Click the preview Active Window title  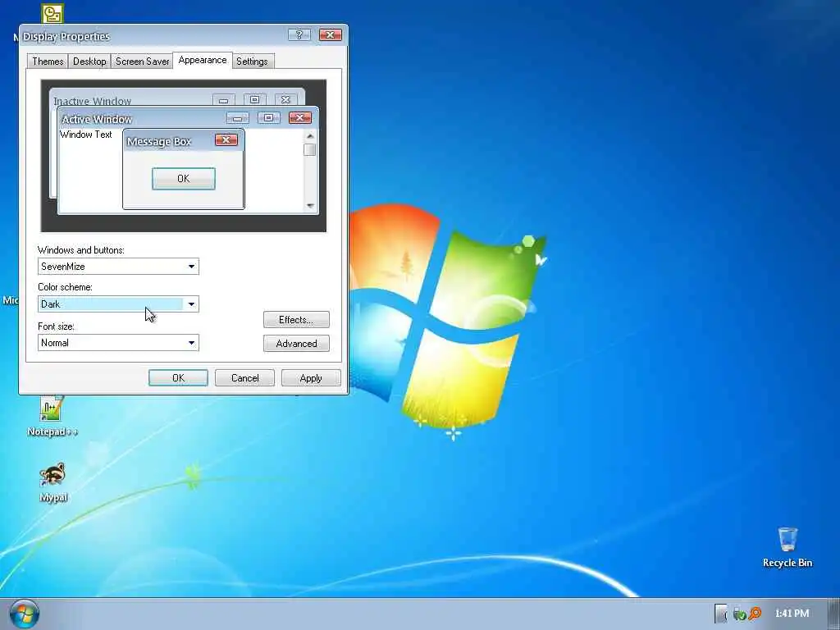(97, 119)
